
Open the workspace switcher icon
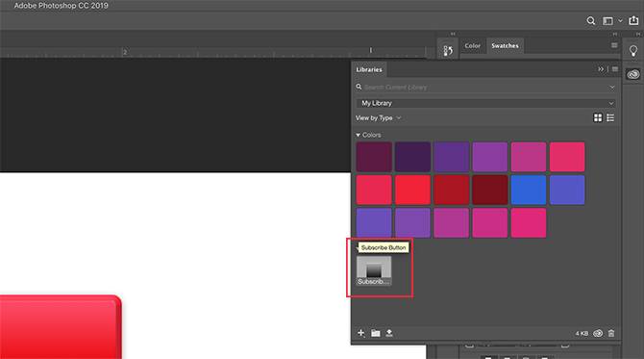click(607, 21)
